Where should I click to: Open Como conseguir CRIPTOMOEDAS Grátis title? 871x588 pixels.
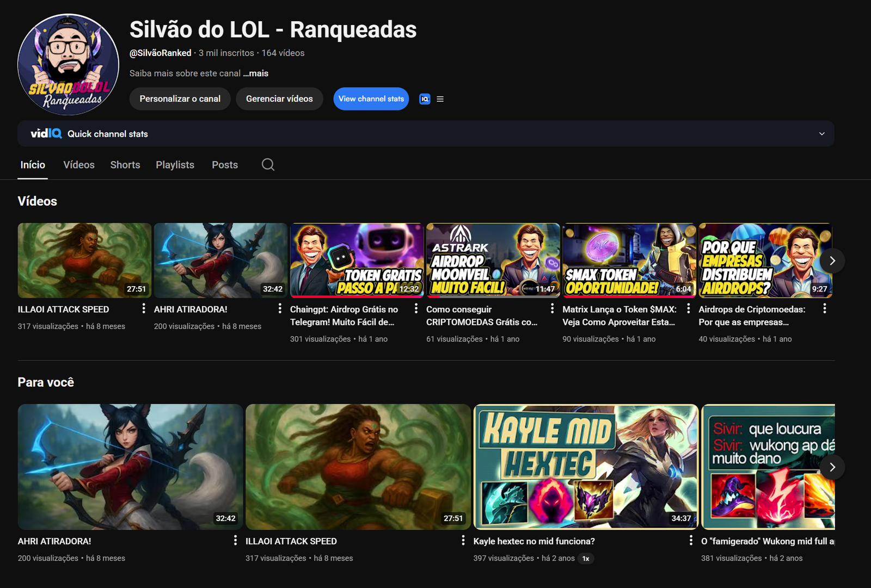(x=482, y=315)
